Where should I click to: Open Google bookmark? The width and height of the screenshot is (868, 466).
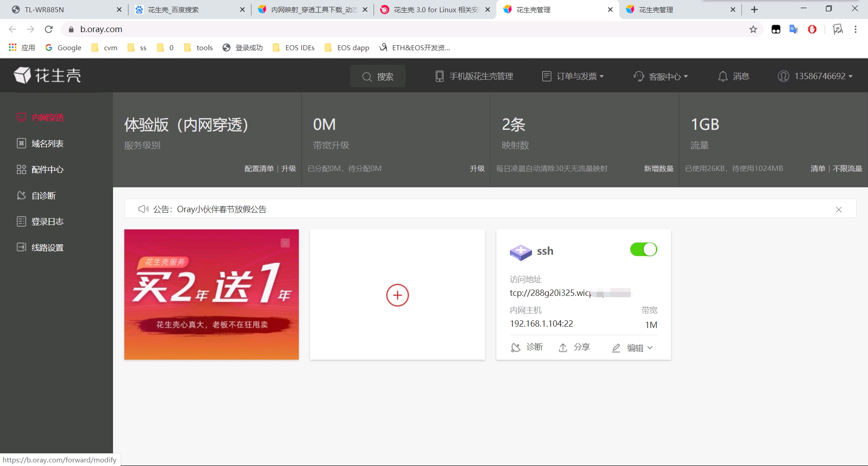[63, 48]
